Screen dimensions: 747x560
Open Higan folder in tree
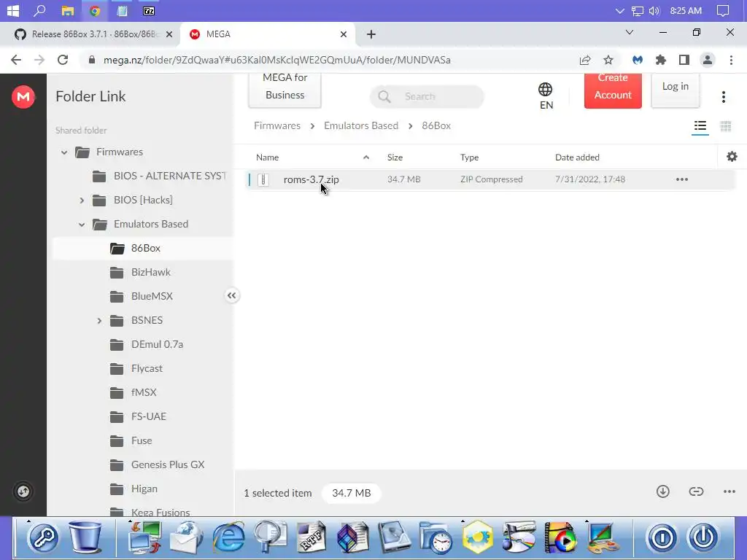tap(144, 489)
